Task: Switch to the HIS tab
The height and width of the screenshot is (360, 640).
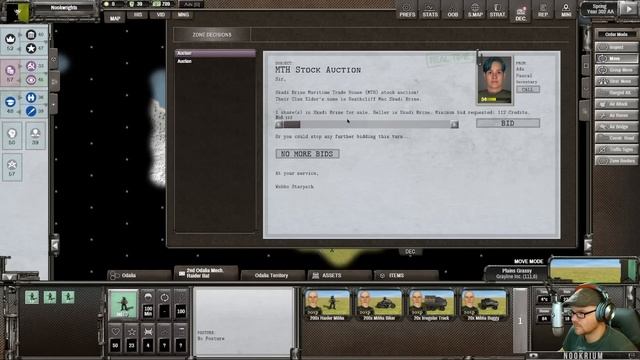Action: coord(138,15)
